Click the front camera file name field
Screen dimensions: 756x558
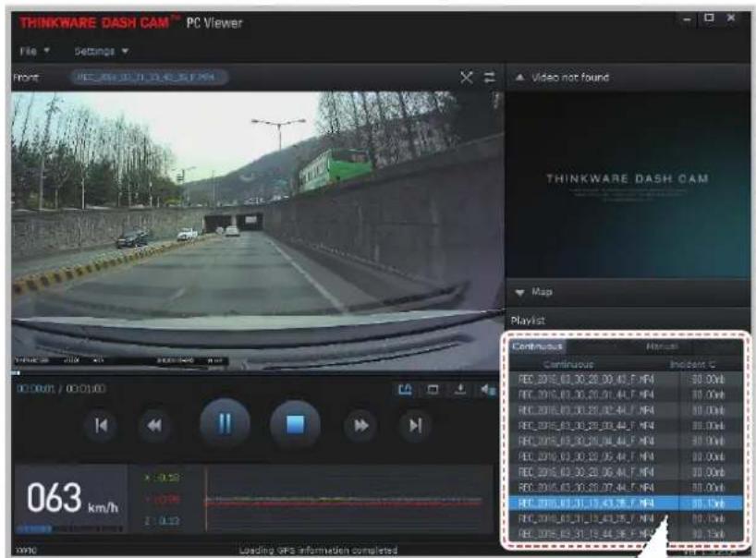[x=149, y=78]
